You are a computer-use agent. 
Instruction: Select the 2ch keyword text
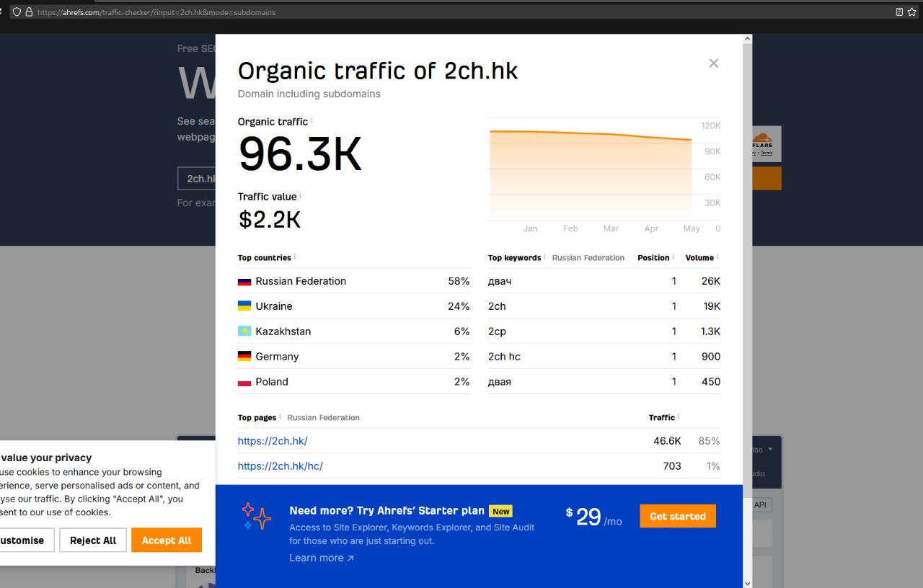(497, 306)
